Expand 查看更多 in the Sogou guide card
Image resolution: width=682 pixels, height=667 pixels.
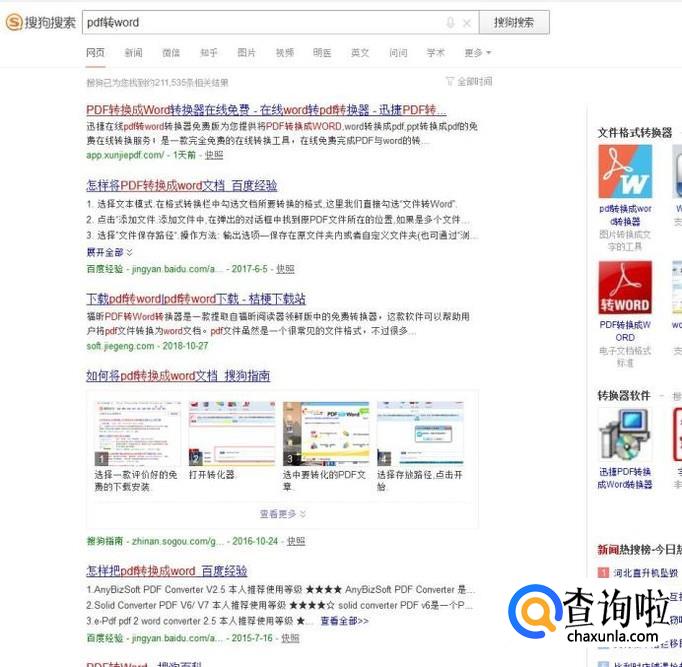[282, 514]
